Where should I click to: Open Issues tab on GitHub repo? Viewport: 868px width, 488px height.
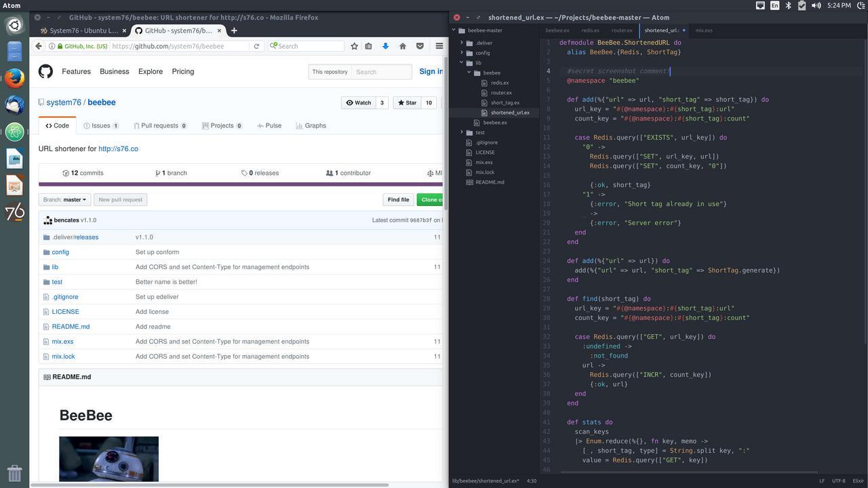tap(101, 125)
